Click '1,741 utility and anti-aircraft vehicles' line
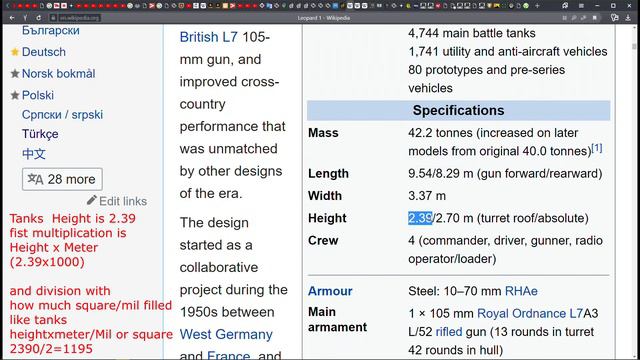640x360 pixels. pos(508,52)
